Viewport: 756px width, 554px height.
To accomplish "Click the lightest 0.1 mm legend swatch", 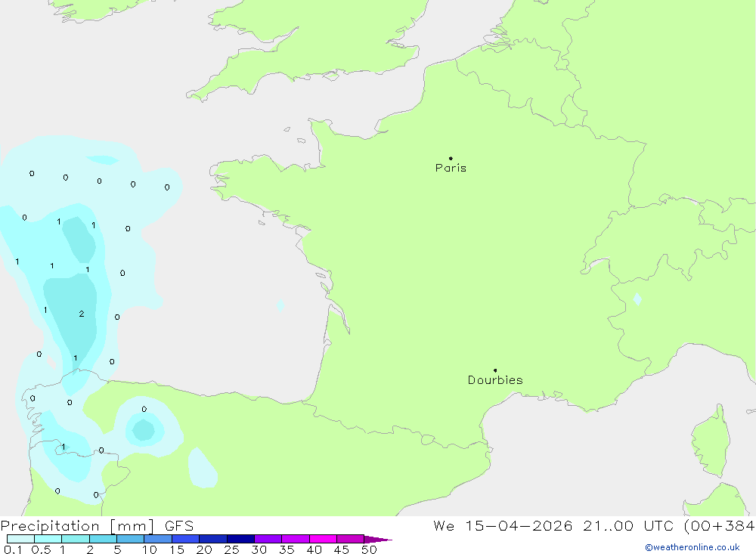I will (x=20, y=539).
